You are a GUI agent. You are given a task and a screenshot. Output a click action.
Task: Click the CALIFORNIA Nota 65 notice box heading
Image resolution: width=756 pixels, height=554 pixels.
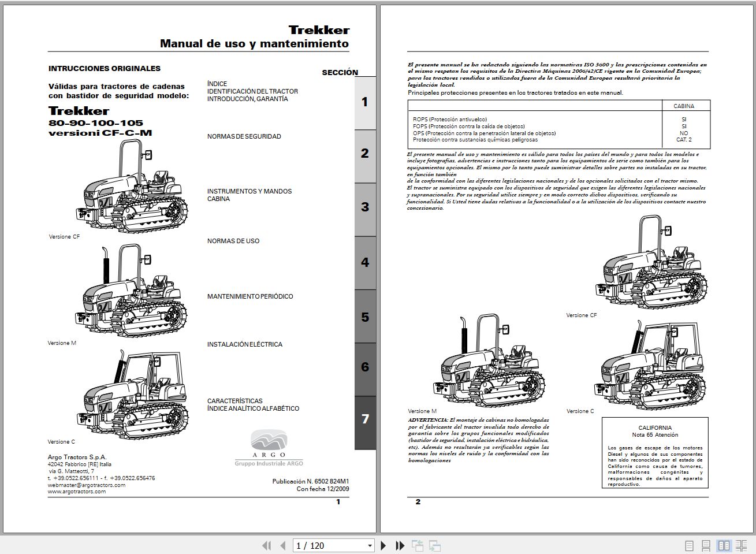655,432
